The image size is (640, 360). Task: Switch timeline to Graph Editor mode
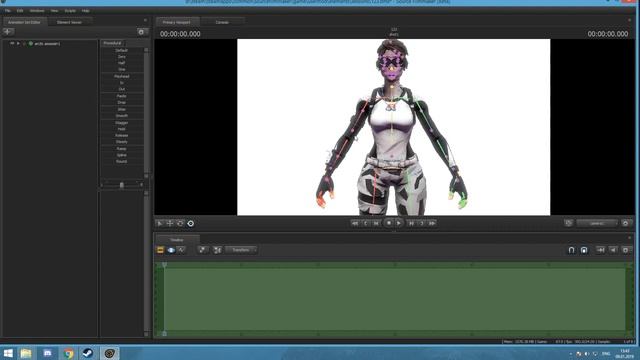pyautogui.click(x=181, y=250)
